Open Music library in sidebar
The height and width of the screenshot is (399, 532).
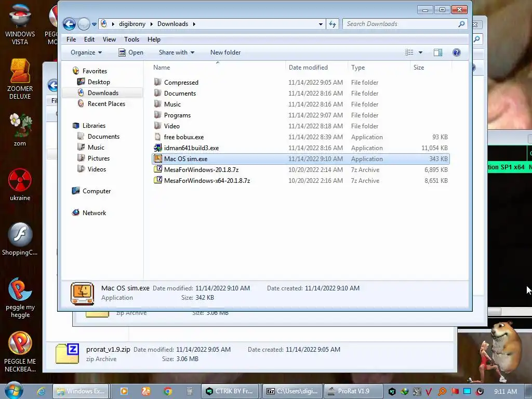pyautogui.click(x=96, y=147)
